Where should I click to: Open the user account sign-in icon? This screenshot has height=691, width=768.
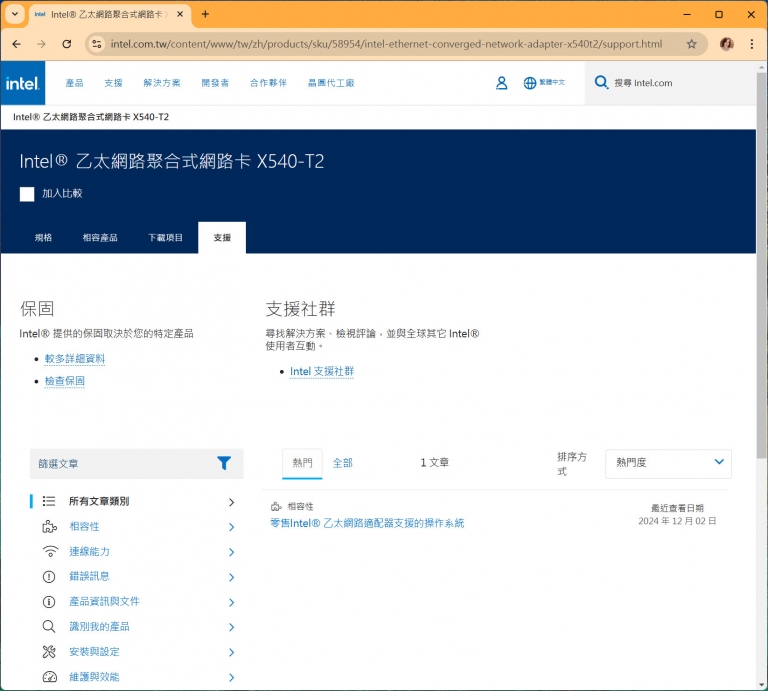coord(501,83)
